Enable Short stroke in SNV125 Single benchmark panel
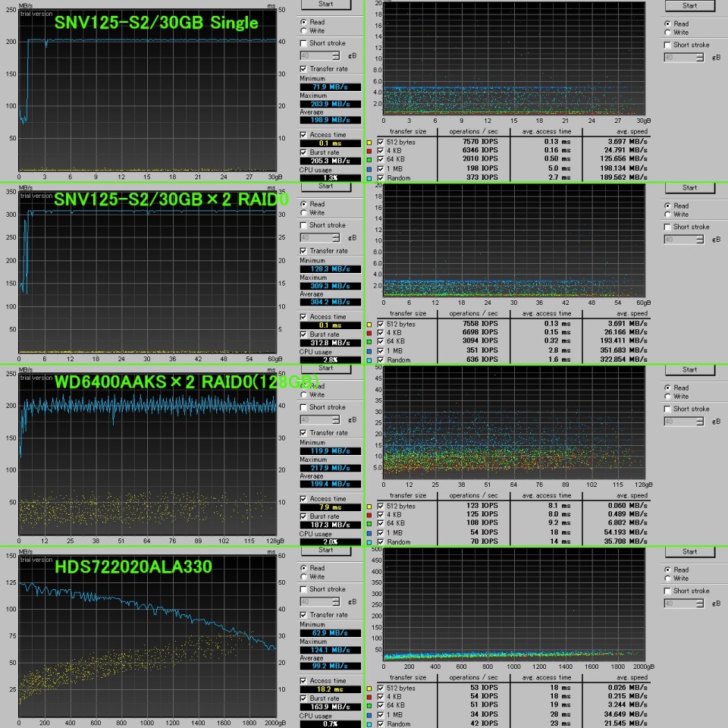 click(x=303, y=43)
